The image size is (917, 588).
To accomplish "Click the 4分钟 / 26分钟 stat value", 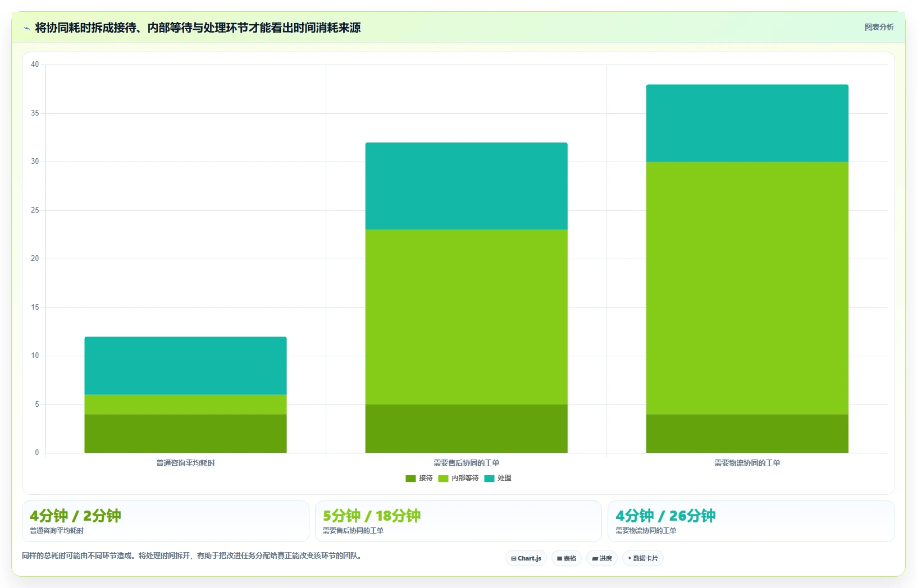I will (x=665, y=516).
